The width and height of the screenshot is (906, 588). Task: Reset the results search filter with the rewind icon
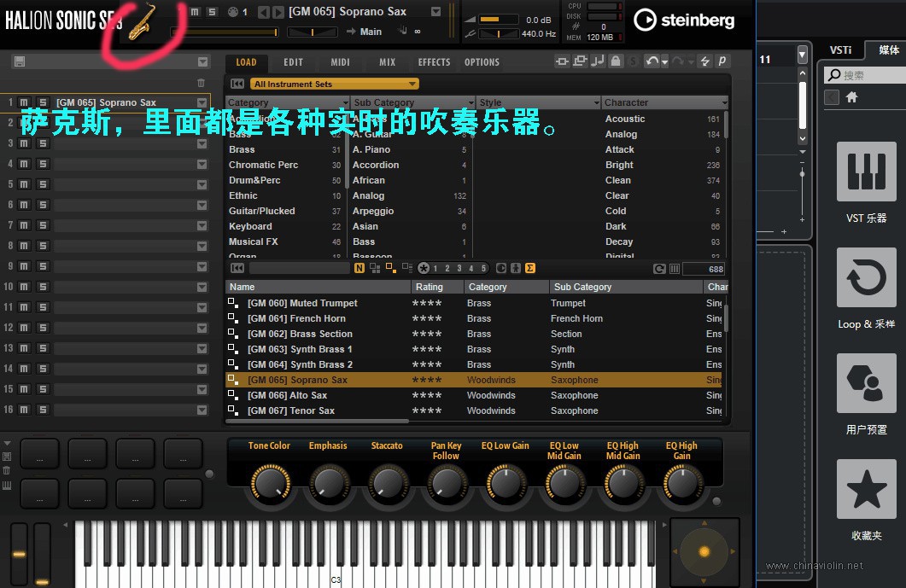237,268
